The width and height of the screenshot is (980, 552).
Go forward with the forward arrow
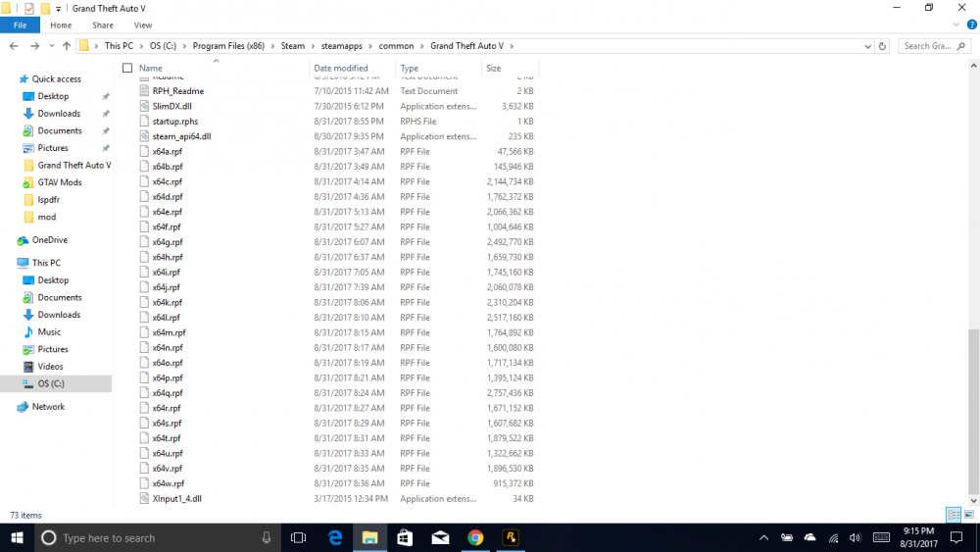(x=34, y=46)
